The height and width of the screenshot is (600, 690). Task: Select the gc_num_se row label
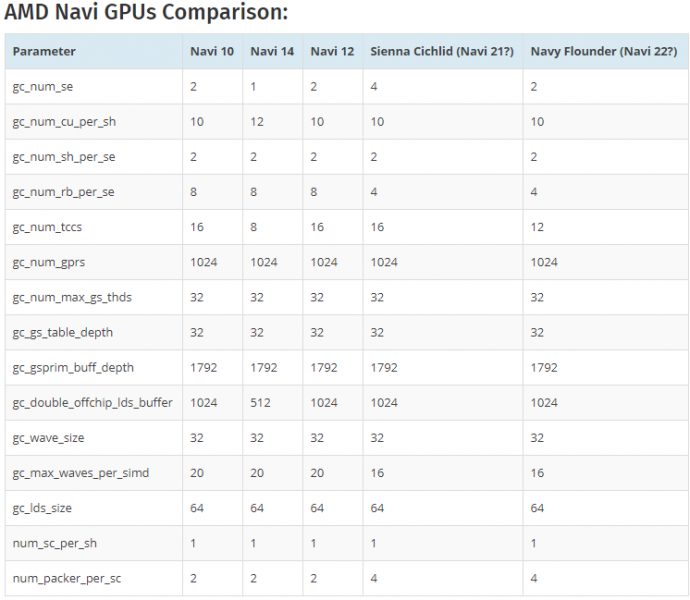point(43,86)
